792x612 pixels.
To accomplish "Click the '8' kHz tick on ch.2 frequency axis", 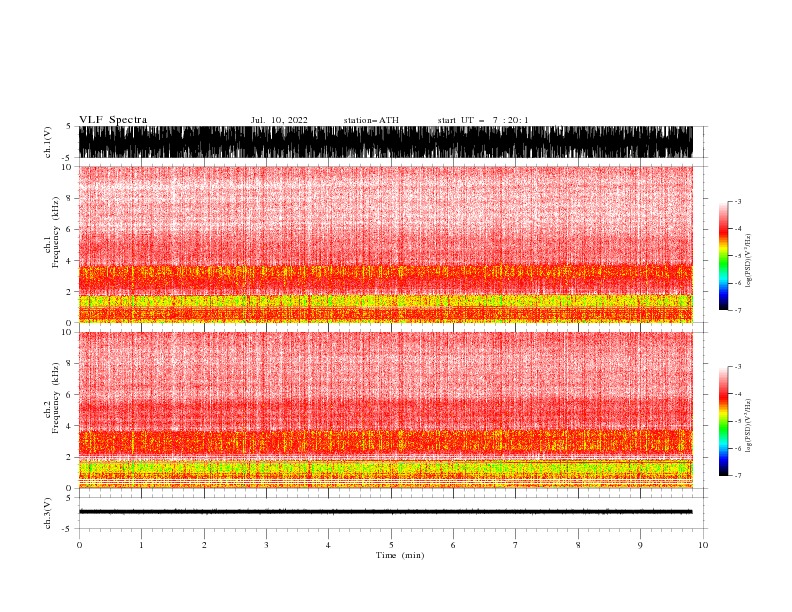I will 70,364.
